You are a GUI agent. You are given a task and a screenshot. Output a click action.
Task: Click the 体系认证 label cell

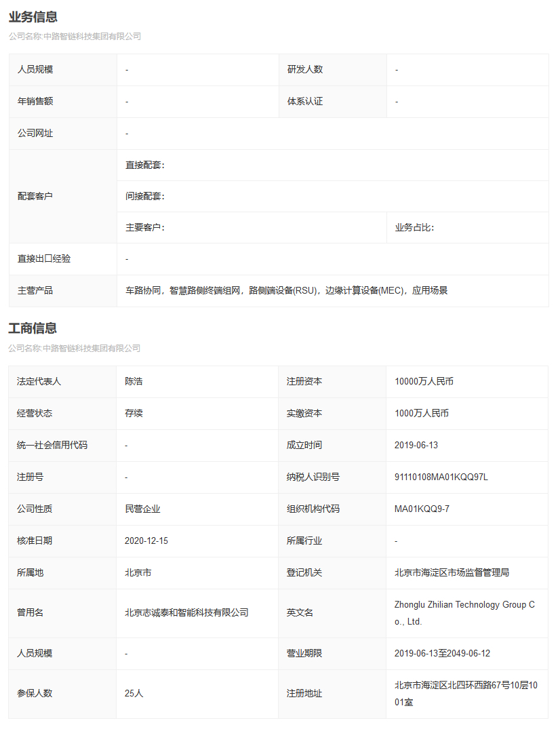pos(333,101)
